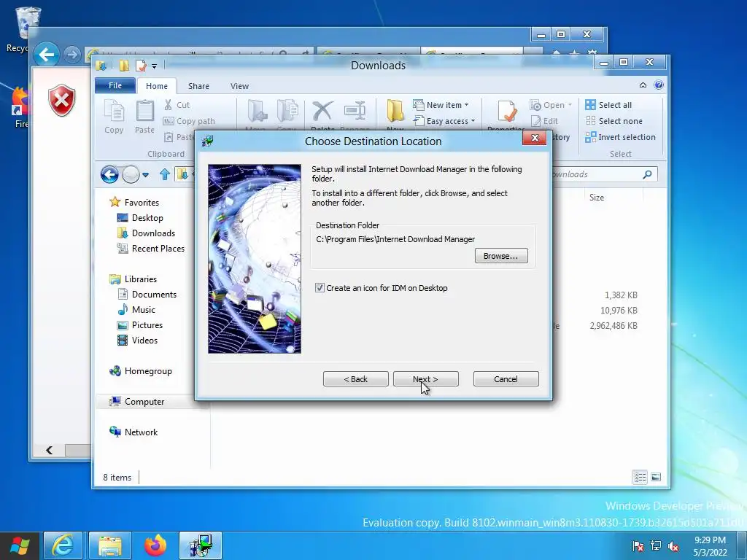
Task: Open explorer Help via the question icon
Action: coord(659,85)
